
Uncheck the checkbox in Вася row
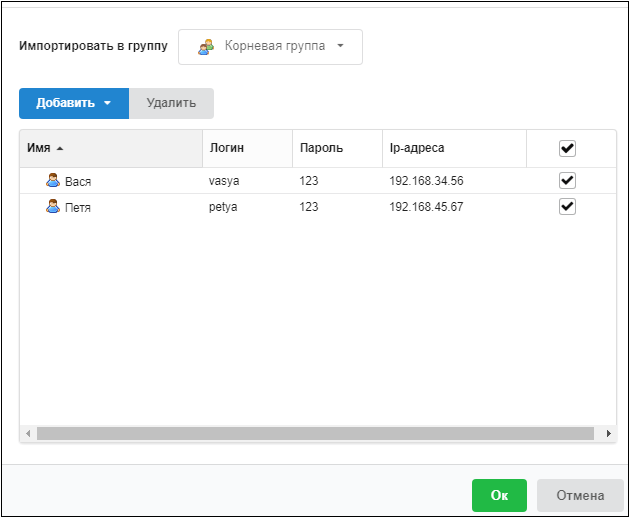tap(567, 180)
